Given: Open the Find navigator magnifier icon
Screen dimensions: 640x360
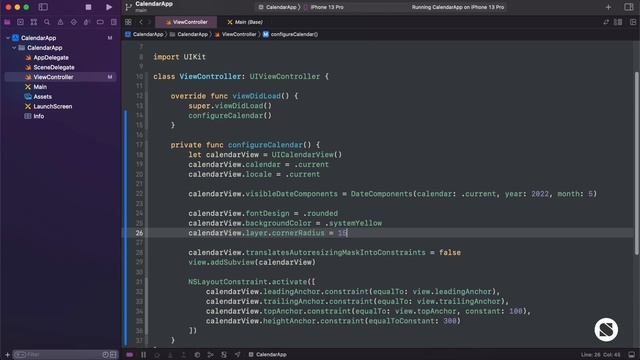Looking at the screenshot, I should pyautogui.click(x=47, y=22).
